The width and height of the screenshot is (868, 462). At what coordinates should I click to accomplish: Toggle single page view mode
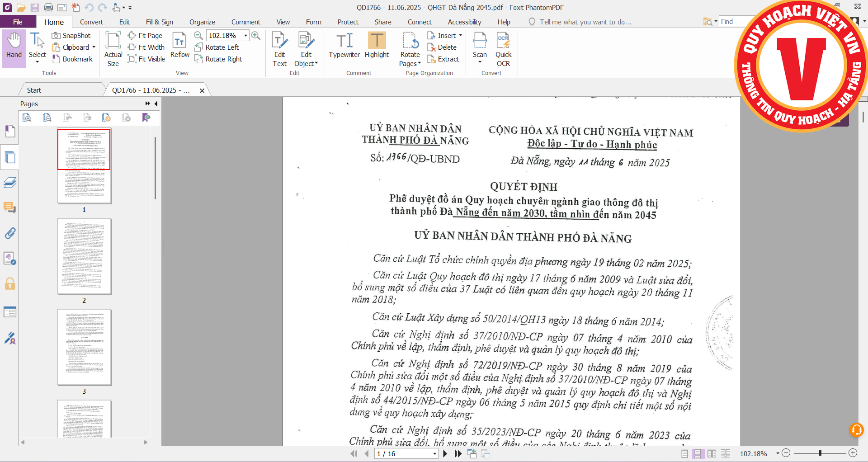[x=684, y=454]
